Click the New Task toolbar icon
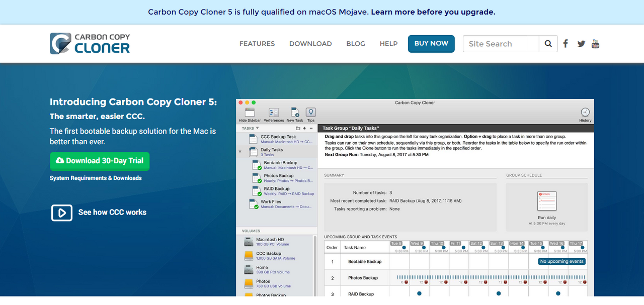Viewport: 644px width, 305px height. tap(295, 113)
